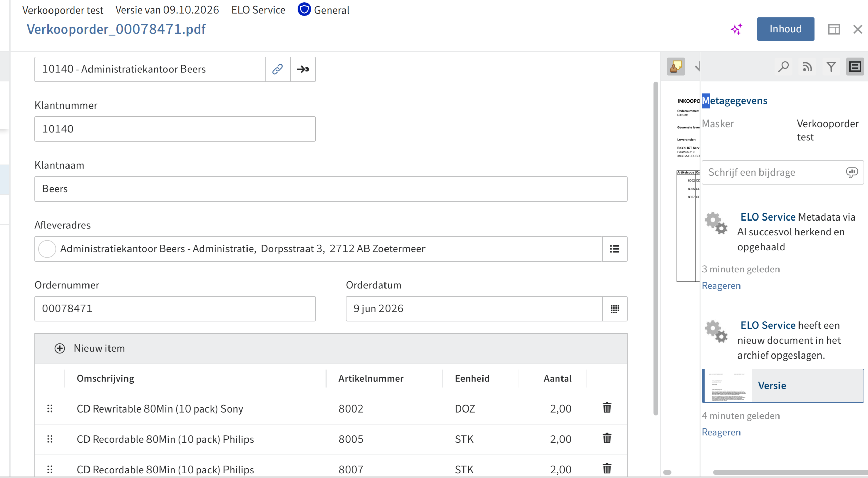Click the speech bubble icon in bijdrage field
The height and width of the screenshot is (478, 868).
point(852,172)
